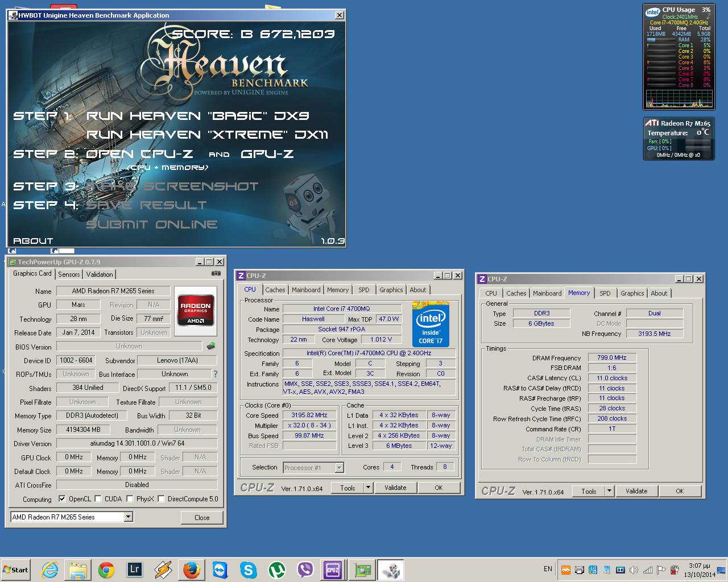Open the Processor #1 selection dropdown
This screenshot has height=582, width=728.
(340, 468)
